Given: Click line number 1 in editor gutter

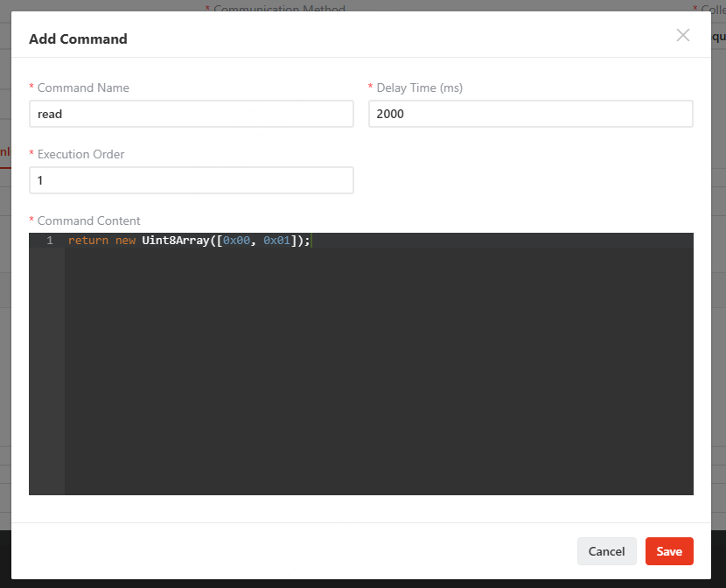Looking at the screenshot, I should pos(50,241).
